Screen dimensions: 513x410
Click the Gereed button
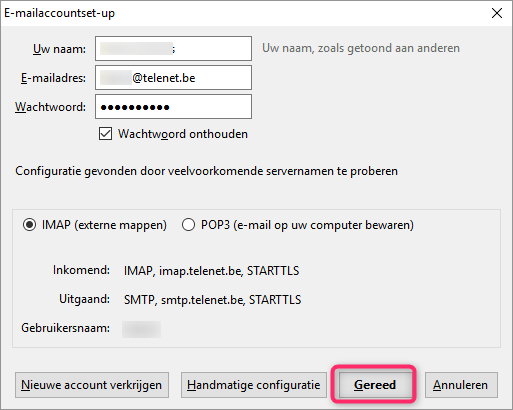coord(374,385)
